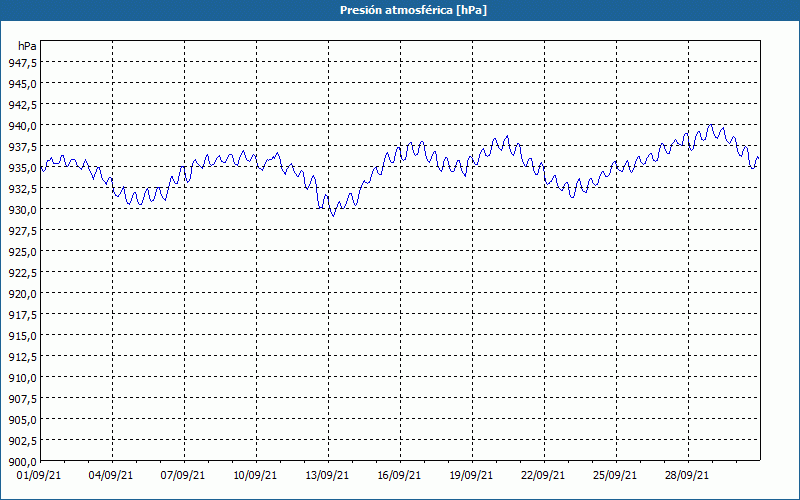Viewport: 800px width, 500px height.
Task: Click the 902,5 y-axis label
Action: tap(22, 440)
